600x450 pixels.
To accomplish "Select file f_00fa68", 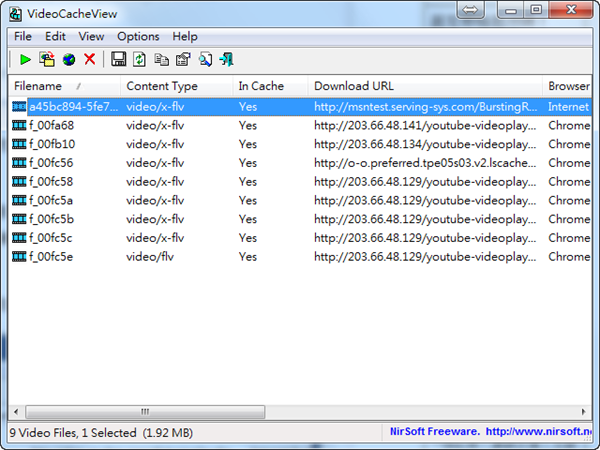I will pos(51,125).
